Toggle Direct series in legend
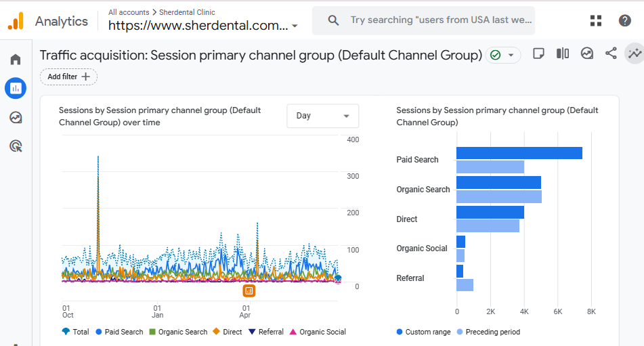The image size is (644, 346). tap(227, 332)
